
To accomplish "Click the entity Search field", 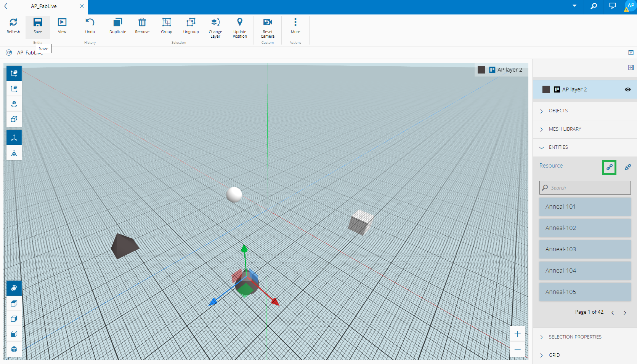I will pos(585,188).
